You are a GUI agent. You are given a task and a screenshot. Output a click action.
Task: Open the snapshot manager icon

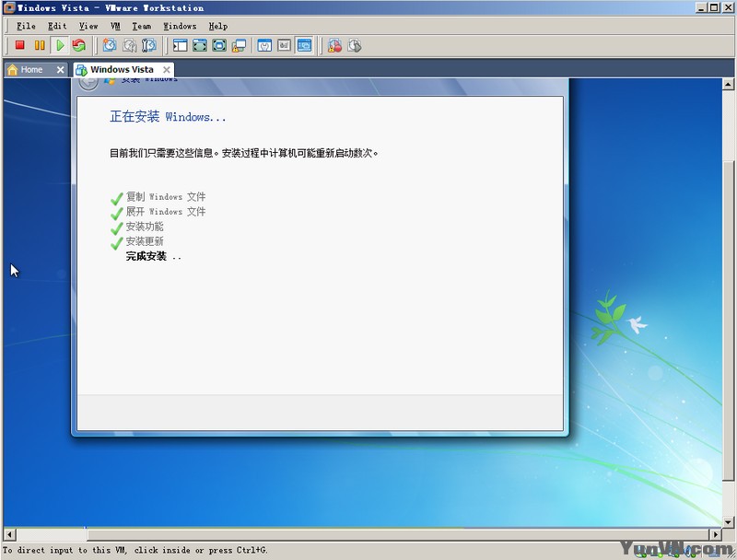tap(149, 45)
